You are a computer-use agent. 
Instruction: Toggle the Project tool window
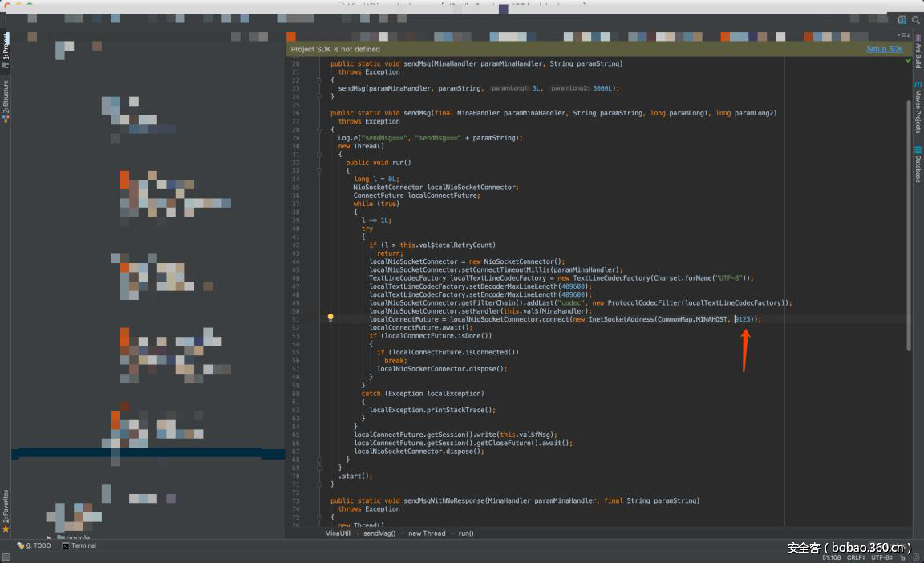coord(6,49)
